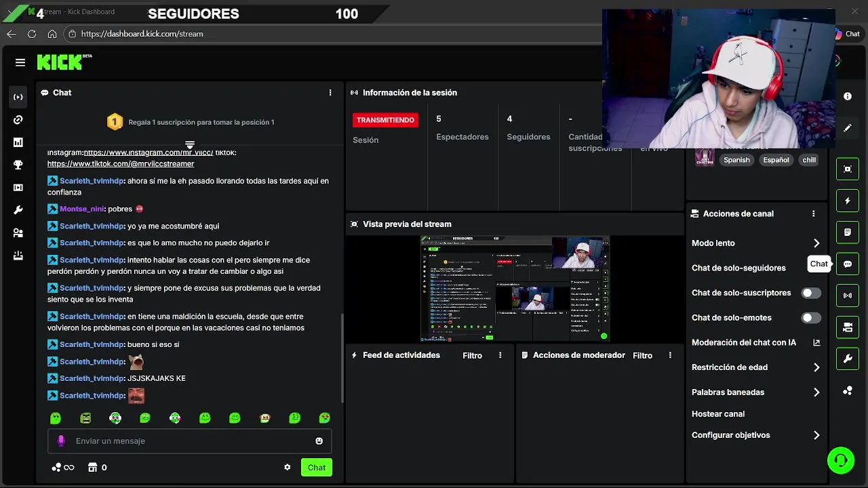Toggle the lightning bolt activity widget icon

[x=848, y=201]
